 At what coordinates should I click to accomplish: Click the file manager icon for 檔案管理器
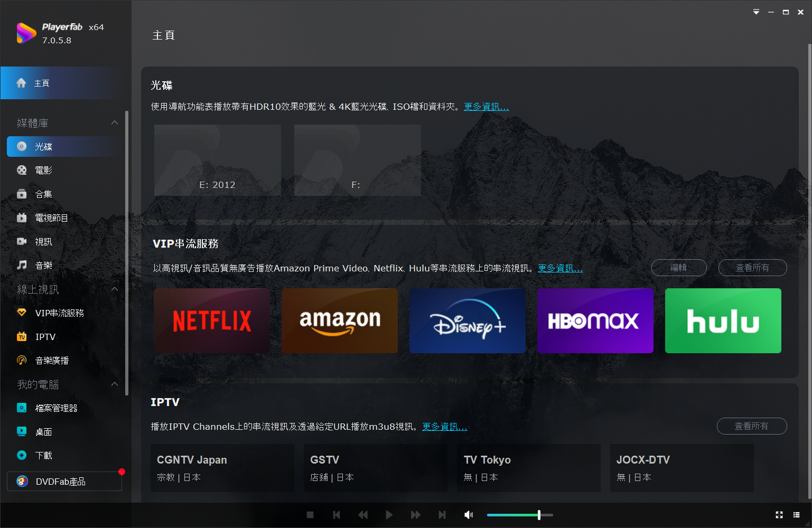point(22,408)
